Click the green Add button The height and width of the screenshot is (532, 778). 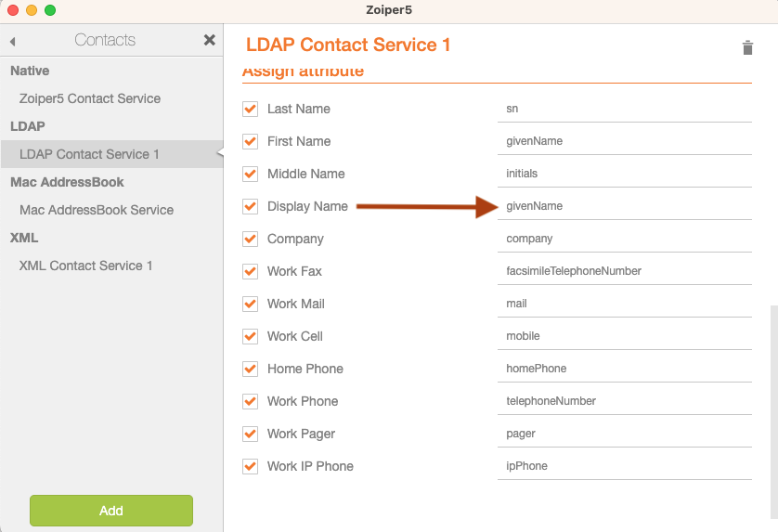coord(111,510)
